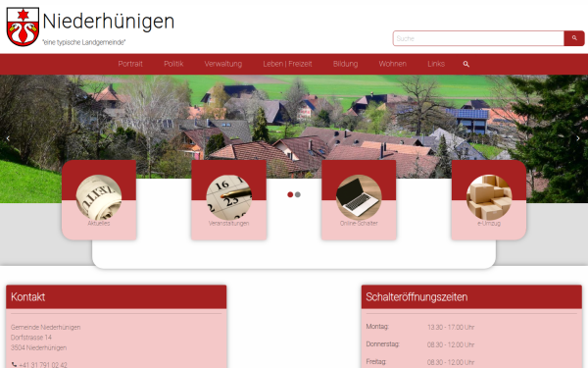Select the first red carousel dot
Image resolution: width=588 pixels, height=368 pixels.
pyautogui.click(x=290, y=194)
